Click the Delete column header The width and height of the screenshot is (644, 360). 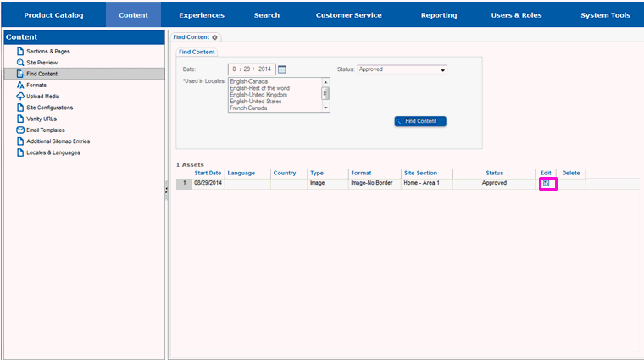coord(571,174)
